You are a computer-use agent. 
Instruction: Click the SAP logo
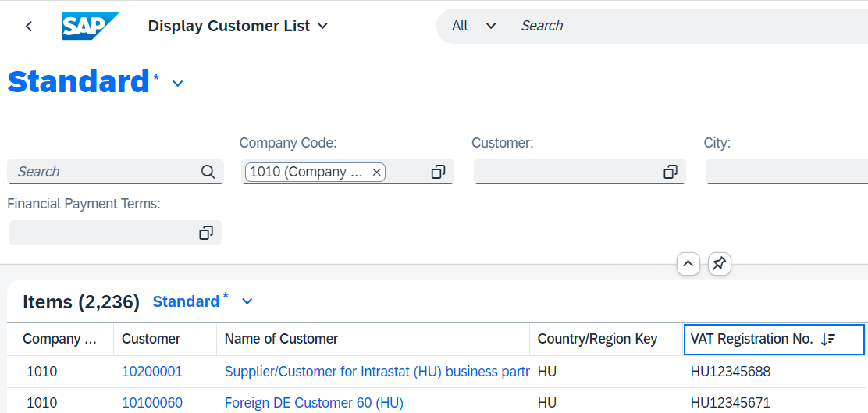coord(91,26)
